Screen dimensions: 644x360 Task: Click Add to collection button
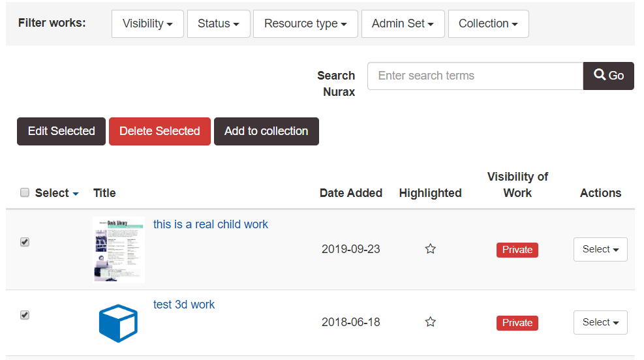pyautogui.click(x=267, y=131)
